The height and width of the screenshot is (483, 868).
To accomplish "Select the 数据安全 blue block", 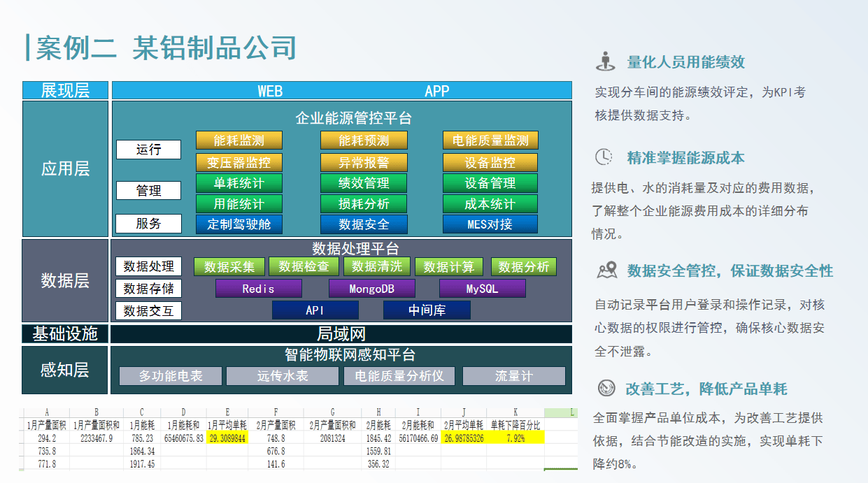I will 364,224.
